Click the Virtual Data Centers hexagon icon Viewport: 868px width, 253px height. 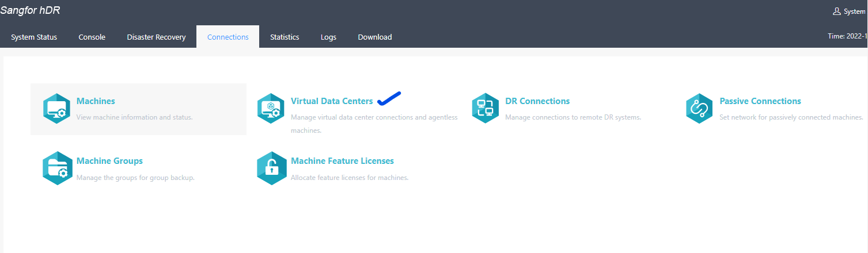coord(271,108)
